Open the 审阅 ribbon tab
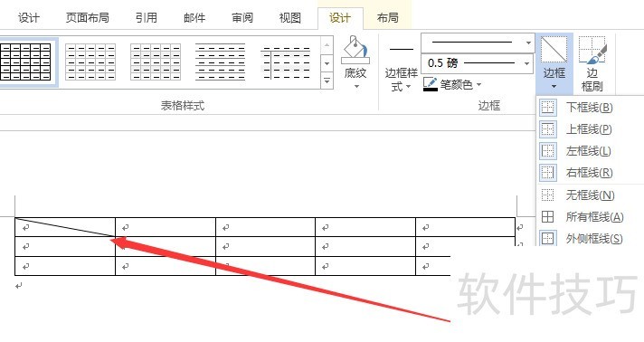The width and height of the screenshot is (644, 342). [x=242, y=18]
